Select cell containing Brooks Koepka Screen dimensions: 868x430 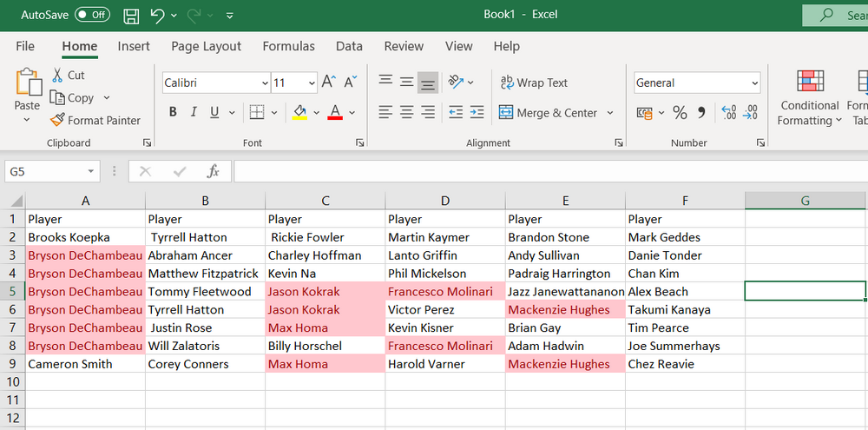click(85, 237)
